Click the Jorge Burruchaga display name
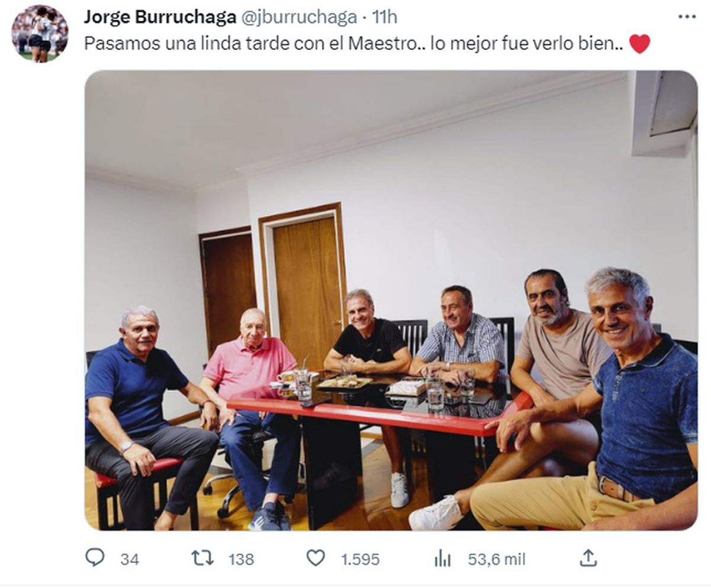 point(158,17)
